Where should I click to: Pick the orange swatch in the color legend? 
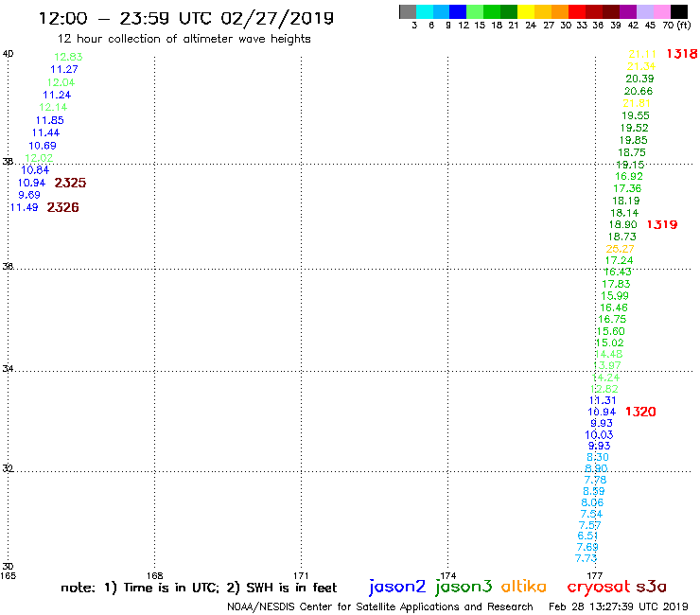(x=560, y=11)
